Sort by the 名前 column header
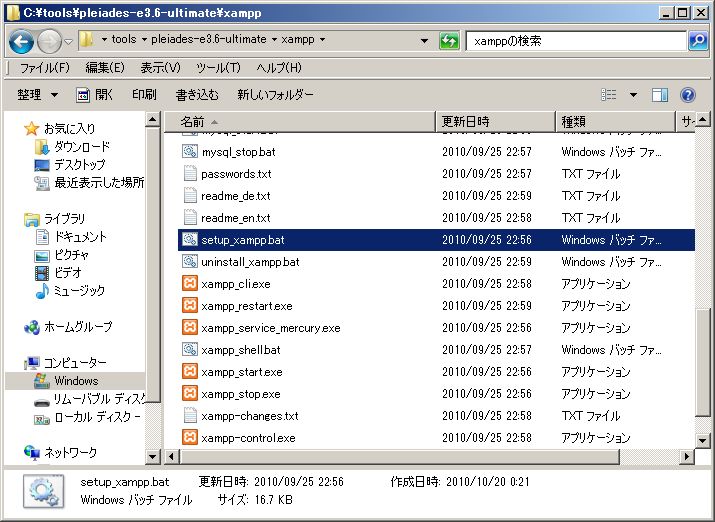Screen dimensions: 715x522 point(300,122)
